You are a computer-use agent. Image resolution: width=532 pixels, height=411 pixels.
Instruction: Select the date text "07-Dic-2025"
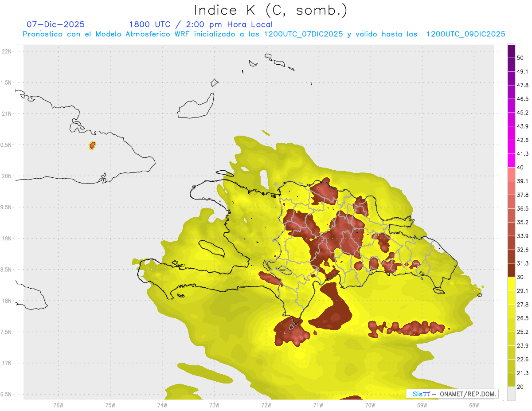click(55, 24)
